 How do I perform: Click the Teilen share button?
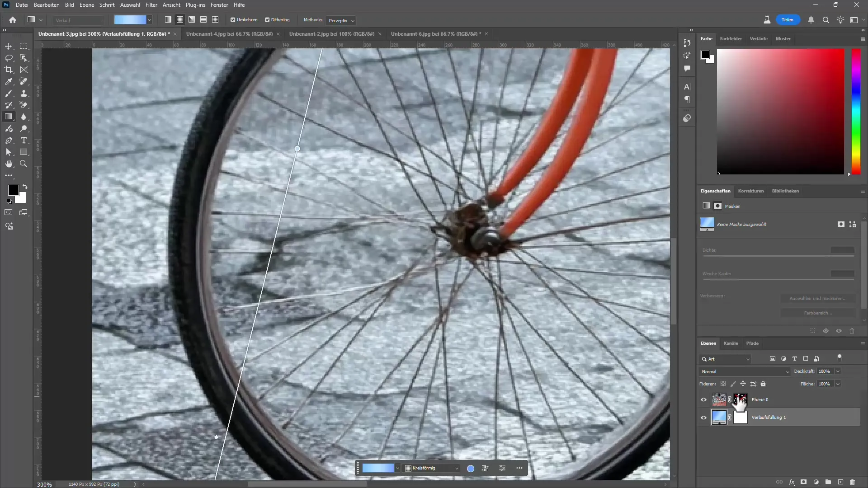(x=788, y=20)
